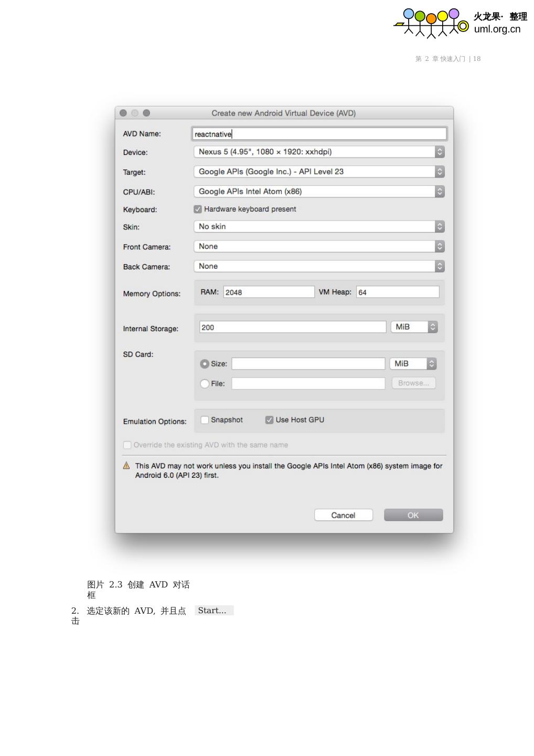
Task: Click the Browse... button
Action: pyautogui.click(x=414, y=383)
